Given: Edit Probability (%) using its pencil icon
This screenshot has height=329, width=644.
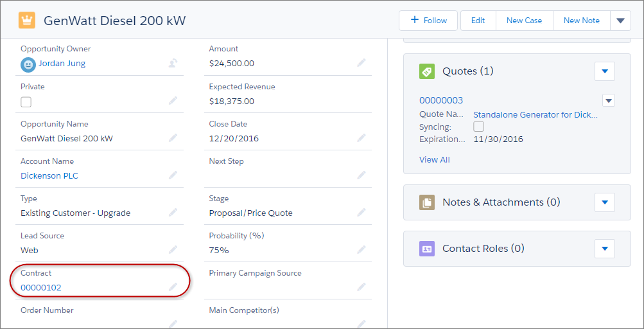Looking at the screenshot, I should (x=361, y=249).
